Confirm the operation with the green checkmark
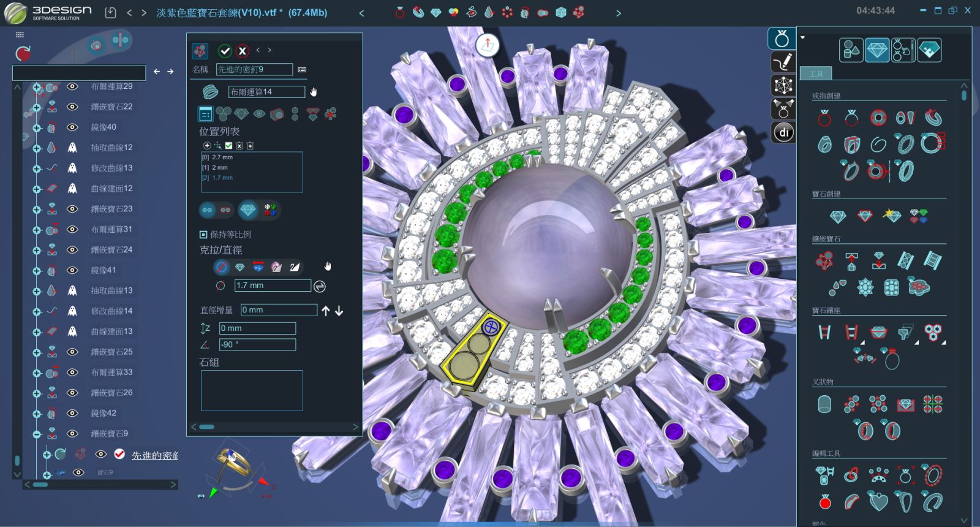This screenshot has height=527, width=980. click(x=225, y=51)
